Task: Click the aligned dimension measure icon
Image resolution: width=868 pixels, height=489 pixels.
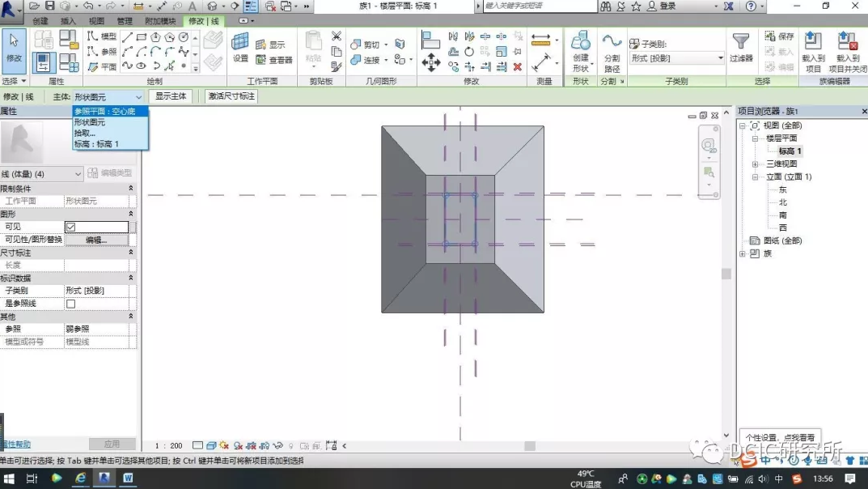Action: [541, 40]
